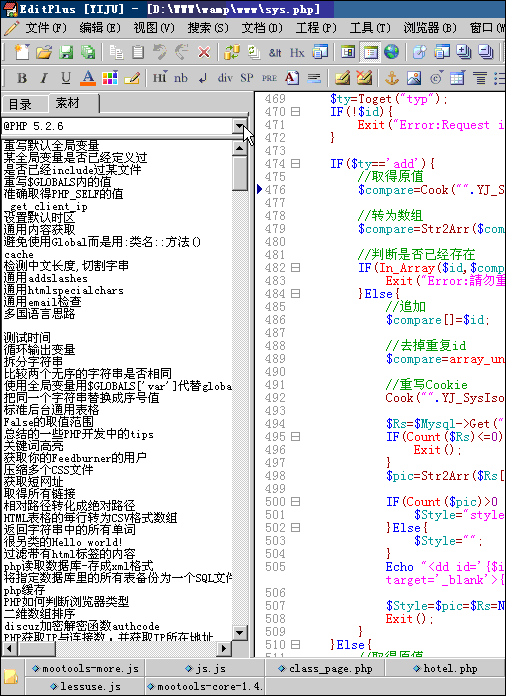Switch to the 目录 tab
Screen dimensions: 506x696
click(x=20, y=105)
